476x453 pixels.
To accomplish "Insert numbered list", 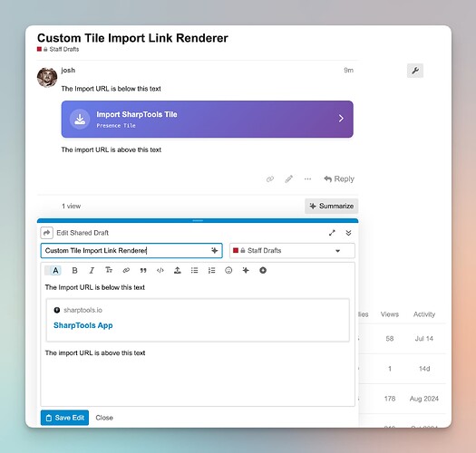I will (211, 270).
